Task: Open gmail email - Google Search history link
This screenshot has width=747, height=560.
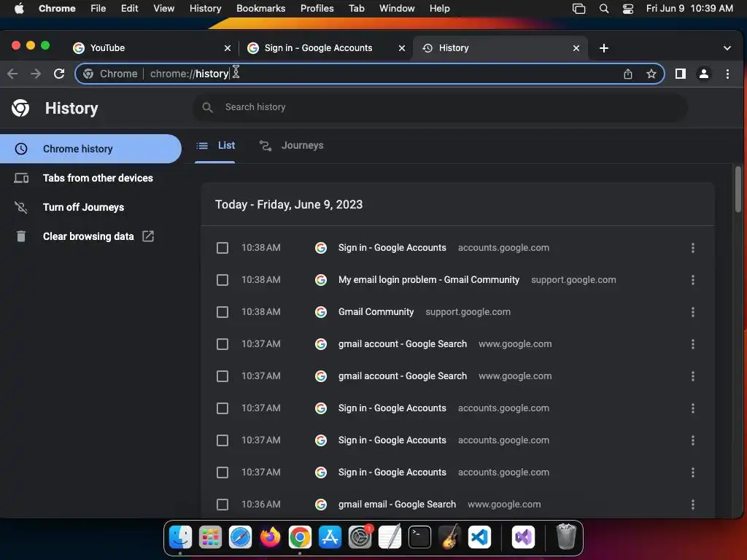Action: 397,505
